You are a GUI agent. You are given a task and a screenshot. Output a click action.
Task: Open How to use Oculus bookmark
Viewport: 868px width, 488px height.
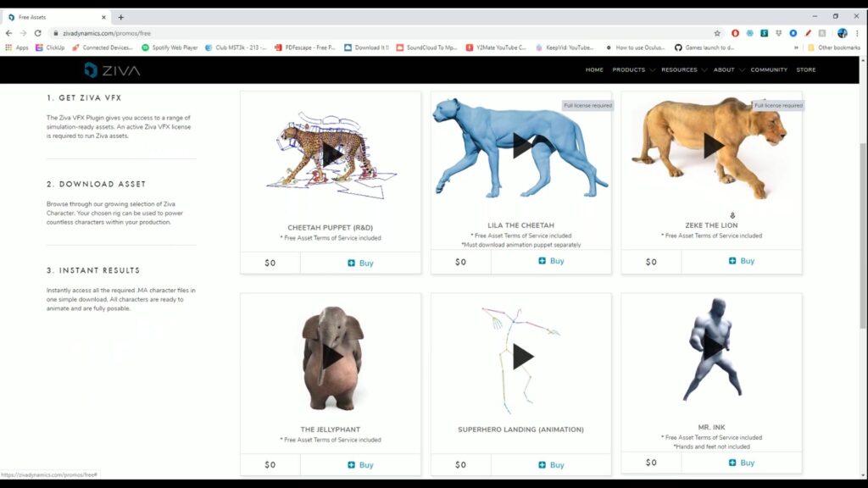pos(635,47)
